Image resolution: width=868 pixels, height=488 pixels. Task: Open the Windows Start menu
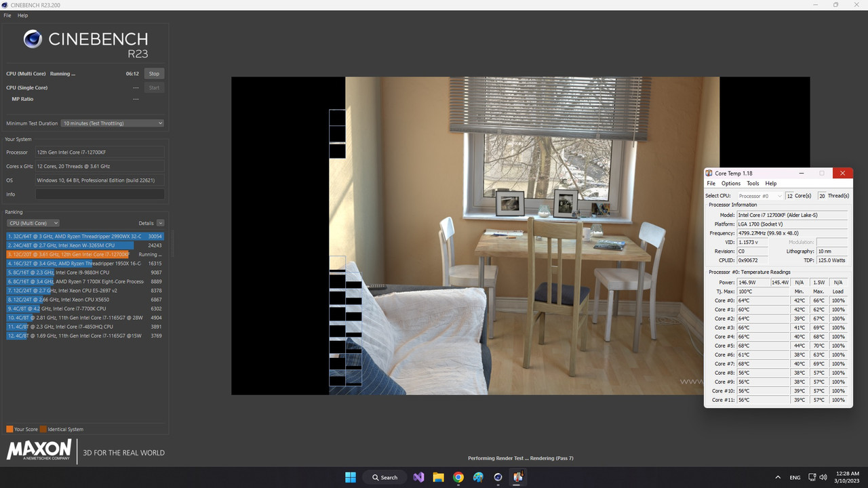351,477
